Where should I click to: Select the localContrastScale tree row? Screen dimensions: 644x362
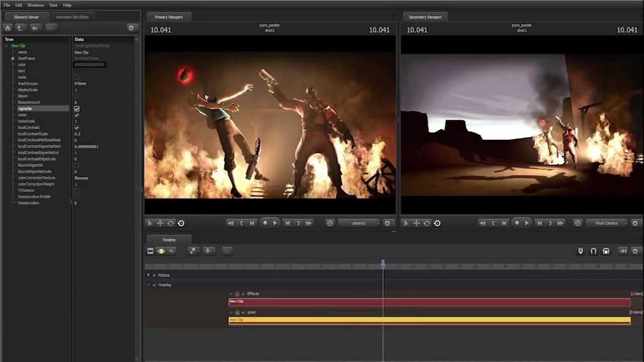pyautogui.click(x=33, y=134)
